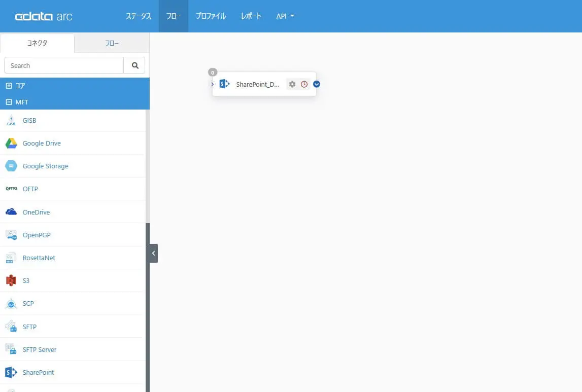Click the RosettaNet label
Screen dimensions: 582x392
pyautogui.click(x=39, y=258)
